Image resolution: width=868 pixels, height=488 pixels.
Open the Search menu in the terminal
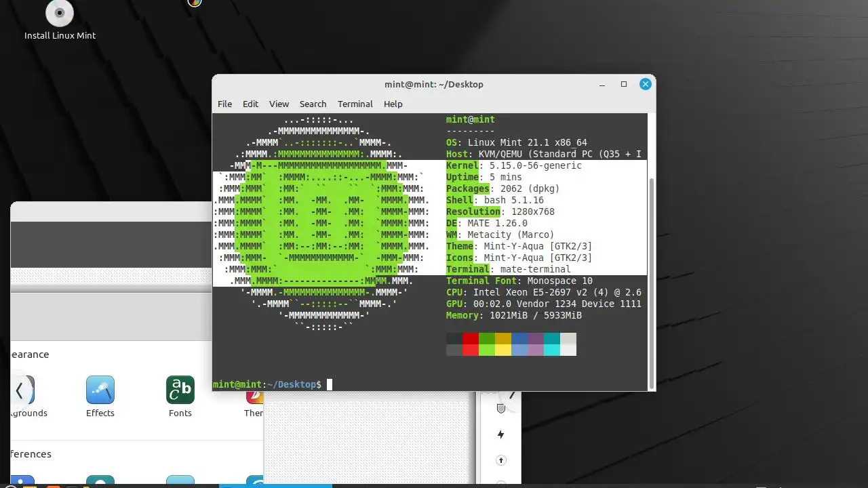pyautogui.click(x=313, y=104)
